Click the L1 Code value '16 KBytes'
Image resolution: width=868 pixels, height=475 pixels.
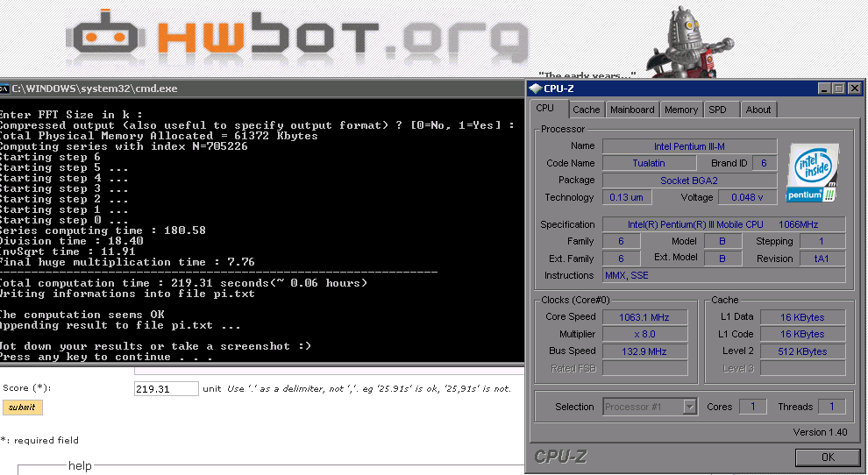coord(802,335)
